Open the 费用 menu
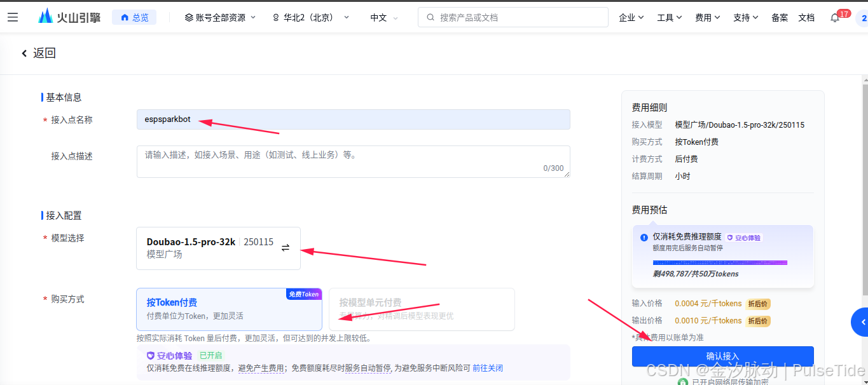Image resolution: width=868 pixels, height=385 pixels. [708, 18]
